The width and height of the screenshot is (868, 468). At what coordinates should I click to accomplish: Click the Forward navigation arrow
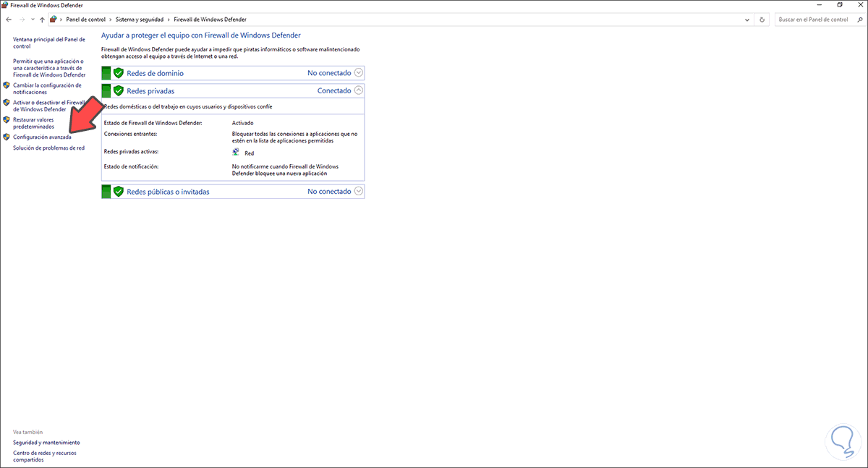point(22,20)
